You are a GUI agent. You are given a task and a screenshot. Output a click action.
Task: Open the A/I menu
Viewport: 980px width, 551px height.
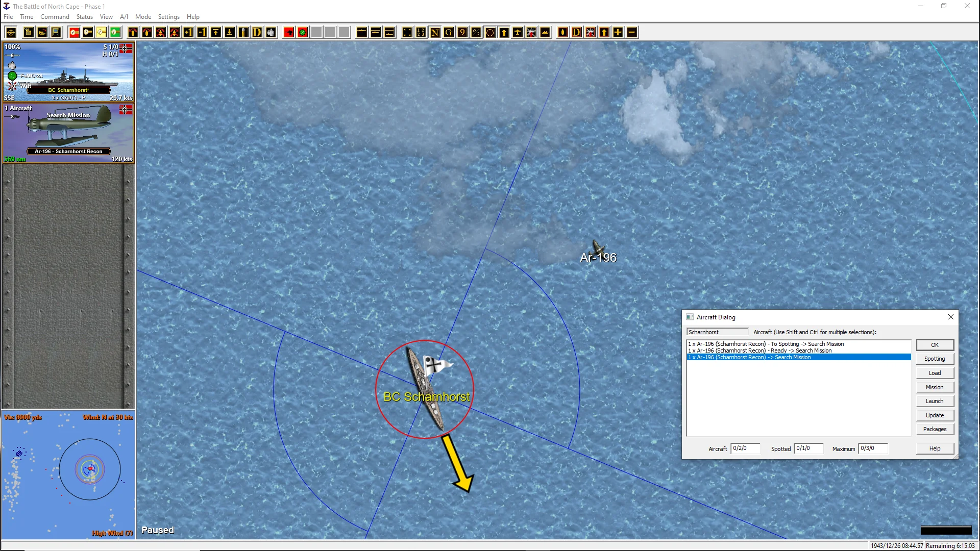[x=124, y=17]
